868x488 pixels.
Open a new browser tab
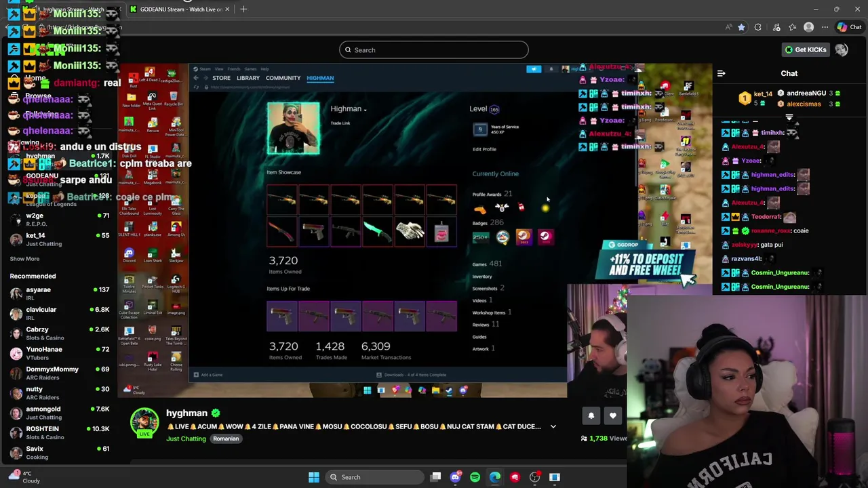pyautogui.click(x=243, y=9)
